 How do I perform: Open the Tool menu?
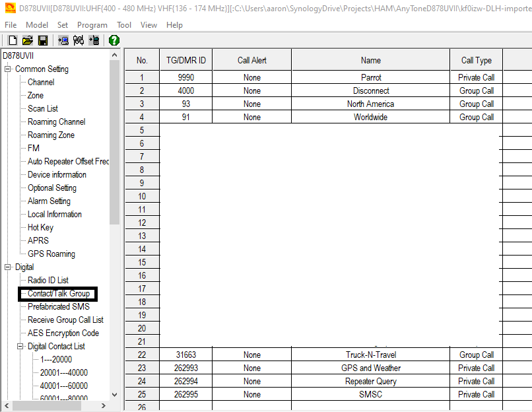click(x=124, y=25)
